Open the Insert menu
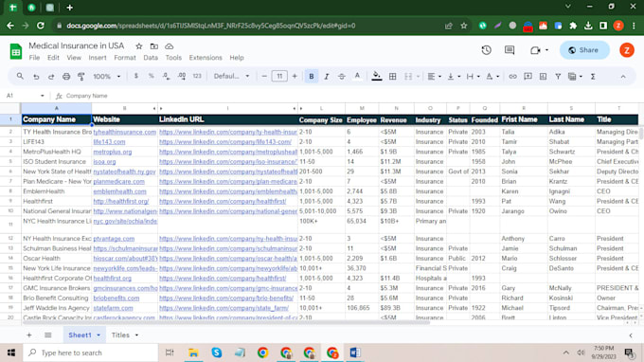This screenshot has height=362, width=644. pos(98,58)
